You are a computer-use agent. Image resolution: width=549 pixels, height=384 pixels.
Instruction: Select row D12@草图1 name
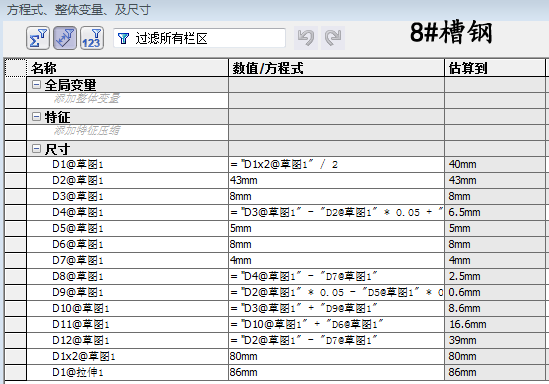[81, 340]
